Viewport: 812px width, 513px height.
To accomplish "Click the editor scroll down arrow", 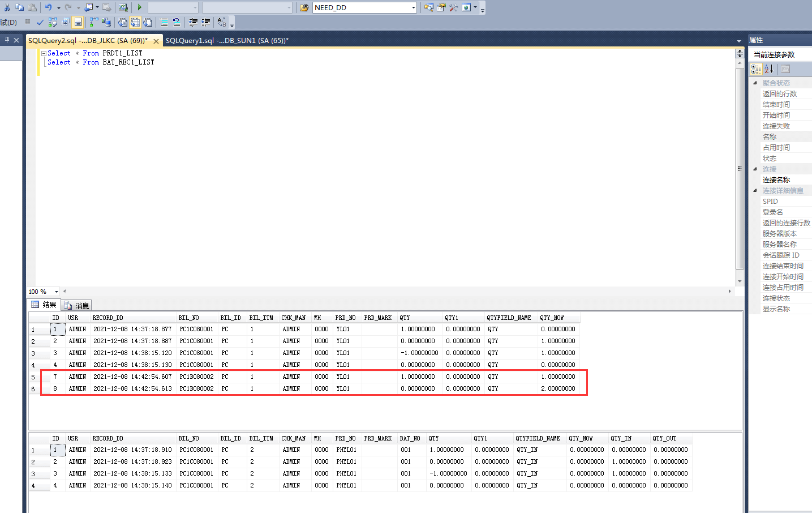I will [x=740, y=281].
